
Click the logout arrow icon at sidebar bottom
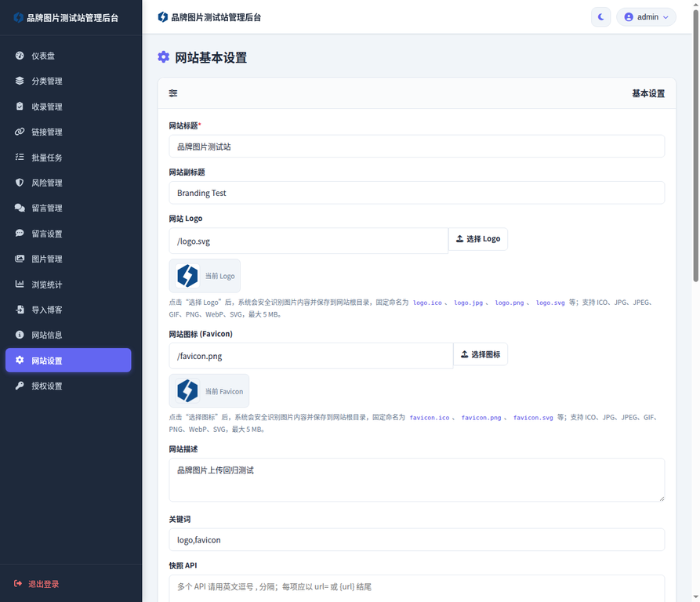point(18,584)
